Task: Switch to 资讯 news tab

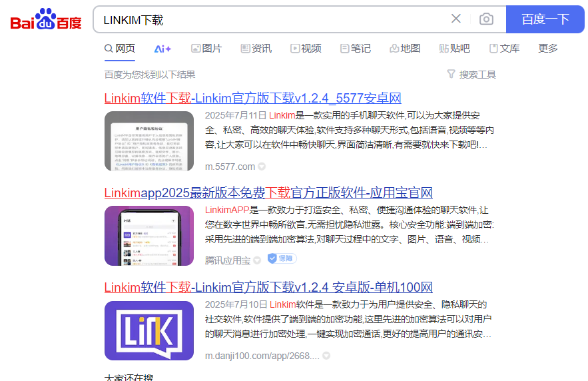Action: (256, 49)
